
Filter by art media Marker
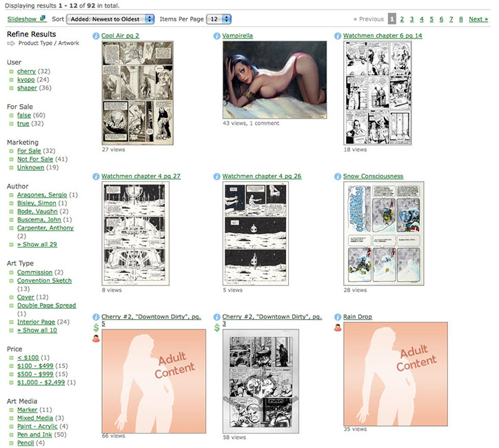28,410
